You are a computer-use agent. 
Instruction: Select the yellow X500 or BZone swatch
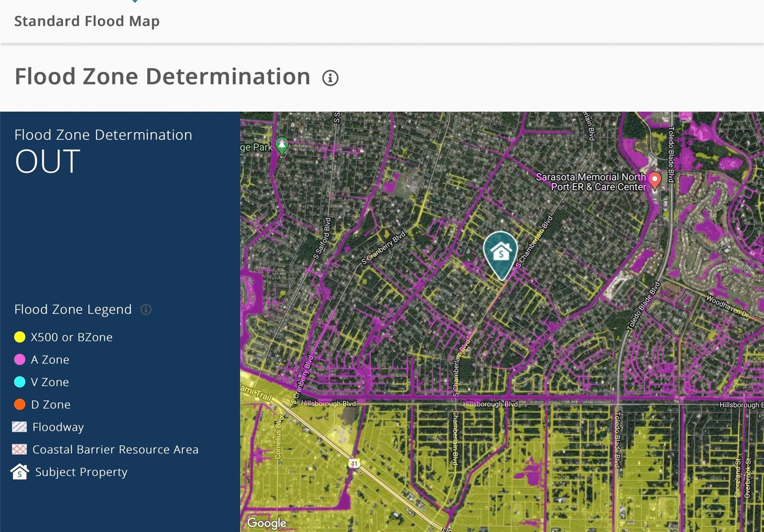20,337
